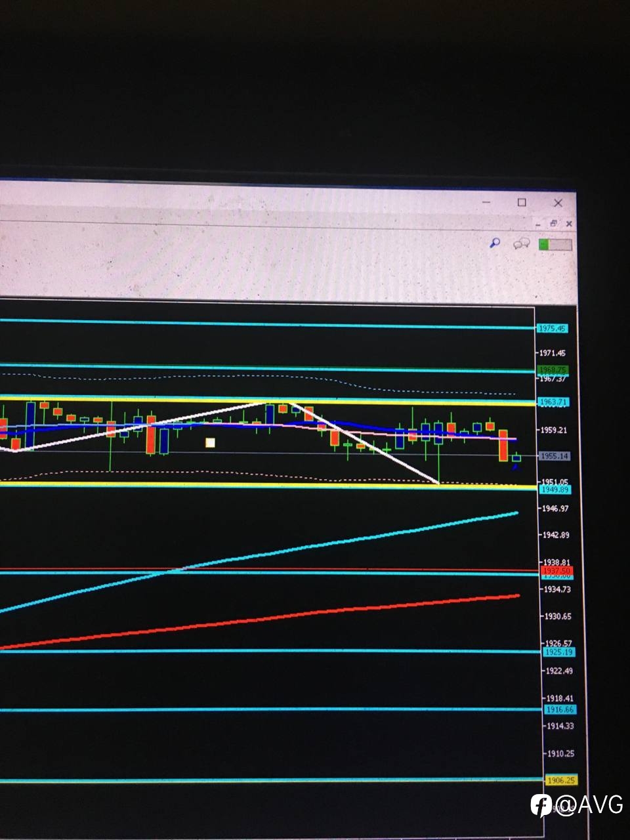The image size is (630, 840).
Task: Click the 1910.25 scale value
Action: (562, 753)
